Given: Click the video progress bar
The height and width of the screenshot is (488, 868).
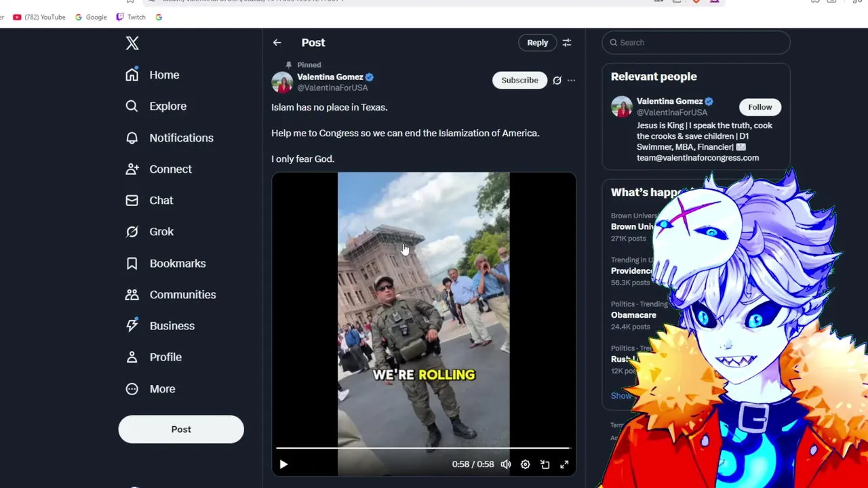Looking at the screenshot, I should point(423,449).
